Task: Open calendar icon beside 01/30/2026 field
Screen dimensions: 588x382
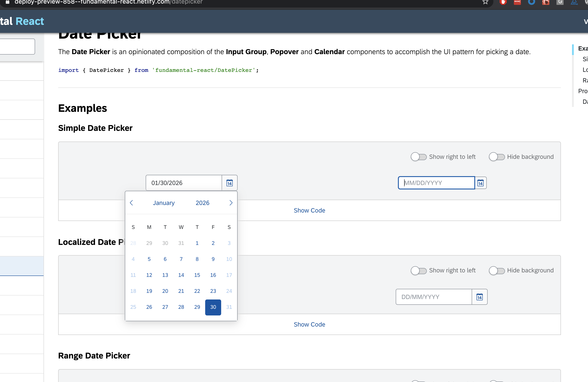Action: [230, 183]
